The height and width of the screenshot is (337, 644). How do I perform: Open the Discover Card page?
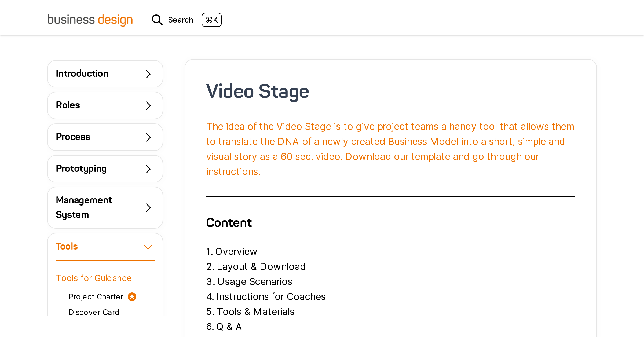point(94,312)
